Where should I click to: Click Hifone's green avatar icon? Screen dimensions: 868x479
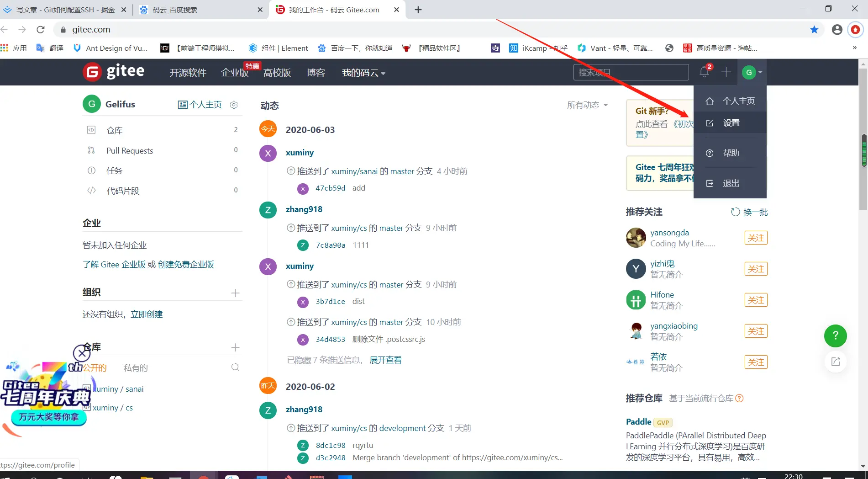636,300
